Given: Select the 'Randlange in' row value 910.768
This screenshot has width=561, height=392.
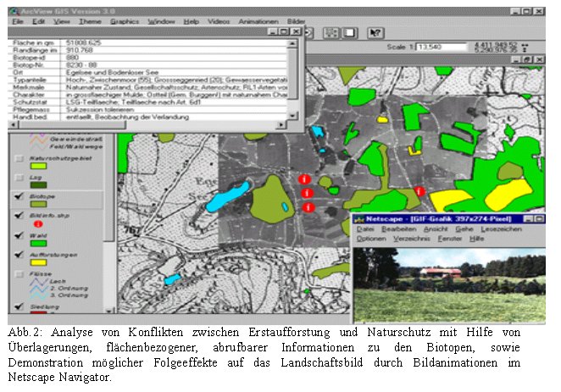Looking at the screenshot, I should [x=148, y=50].
